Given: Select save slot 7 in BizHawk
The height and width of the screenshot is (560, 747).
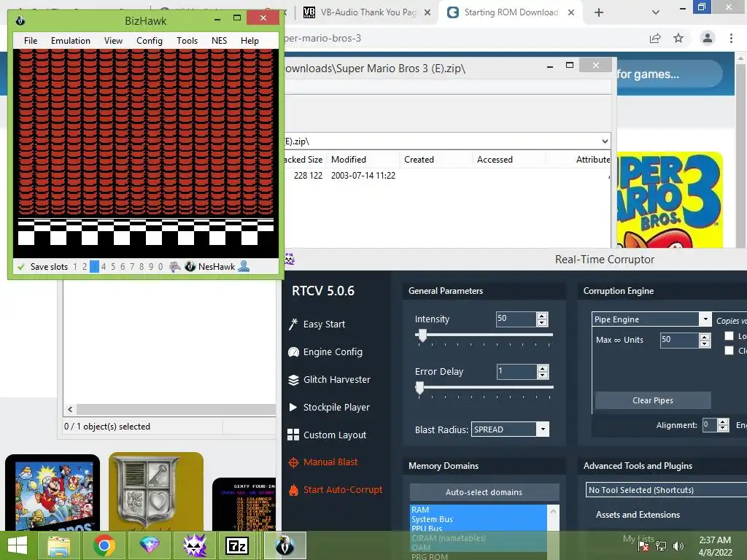Looking at the screenshot, I should (132, 267).
